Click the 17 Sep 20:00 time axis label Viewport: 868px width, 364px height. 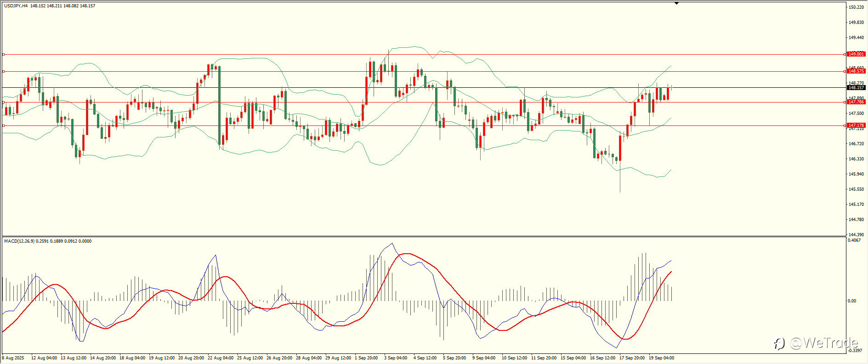pyautogui.click(x=632, y=358)
